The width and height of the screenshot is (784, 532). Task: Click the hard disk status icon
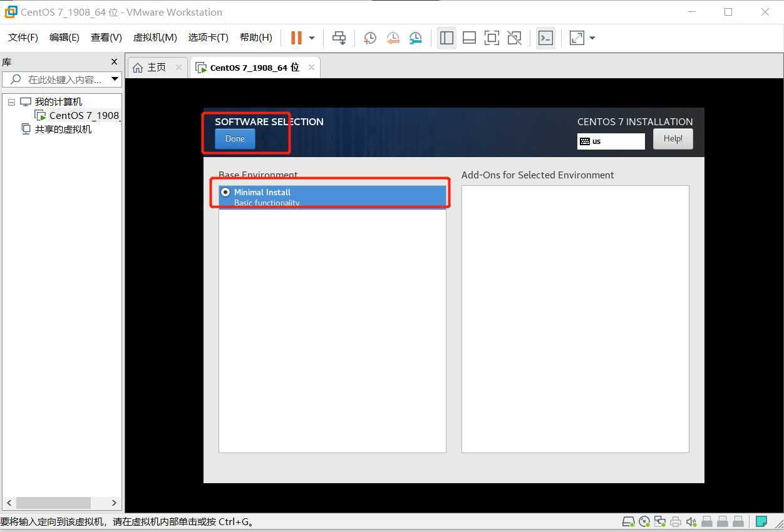click(x=627, y=521)
